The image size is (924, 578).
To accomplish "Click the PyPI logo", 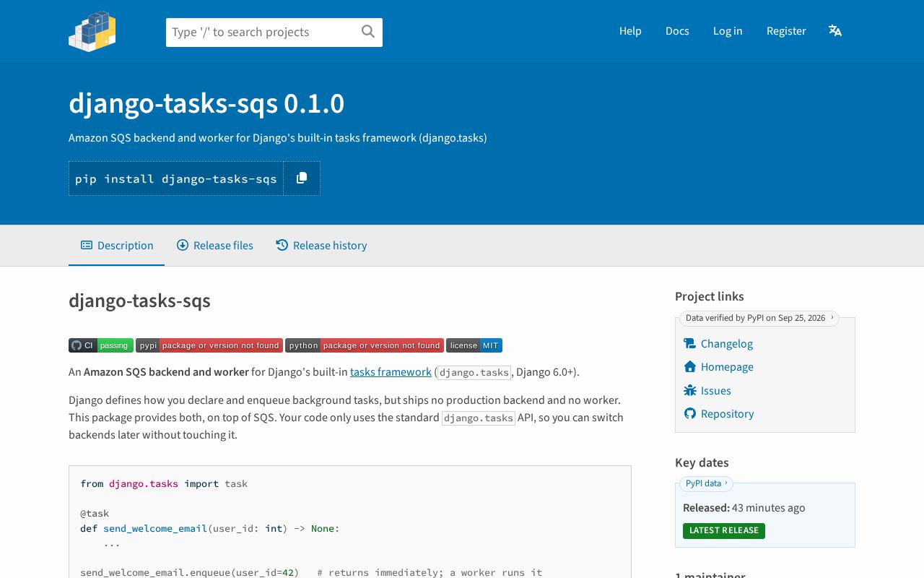I will coord(92,31).
